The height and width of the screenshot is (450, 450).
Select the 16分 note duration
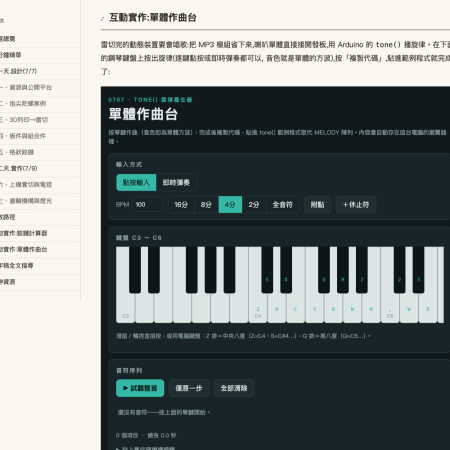click(181, 204)
